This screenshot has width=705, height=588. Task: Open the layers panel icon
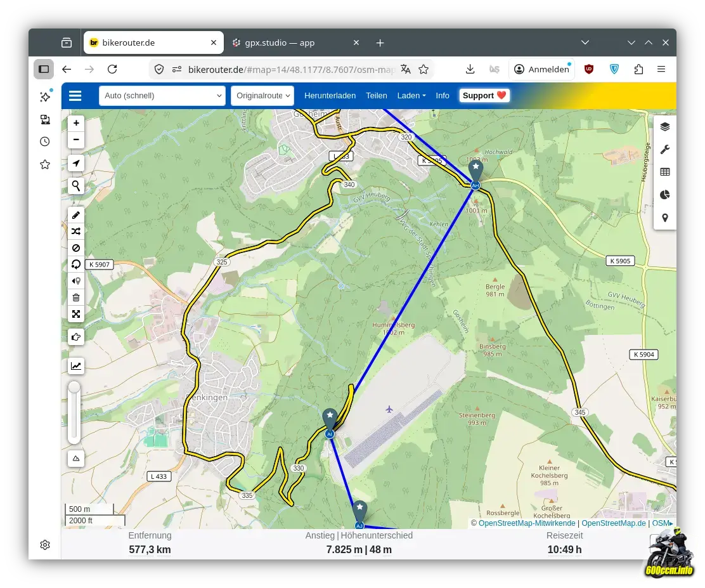664,127
